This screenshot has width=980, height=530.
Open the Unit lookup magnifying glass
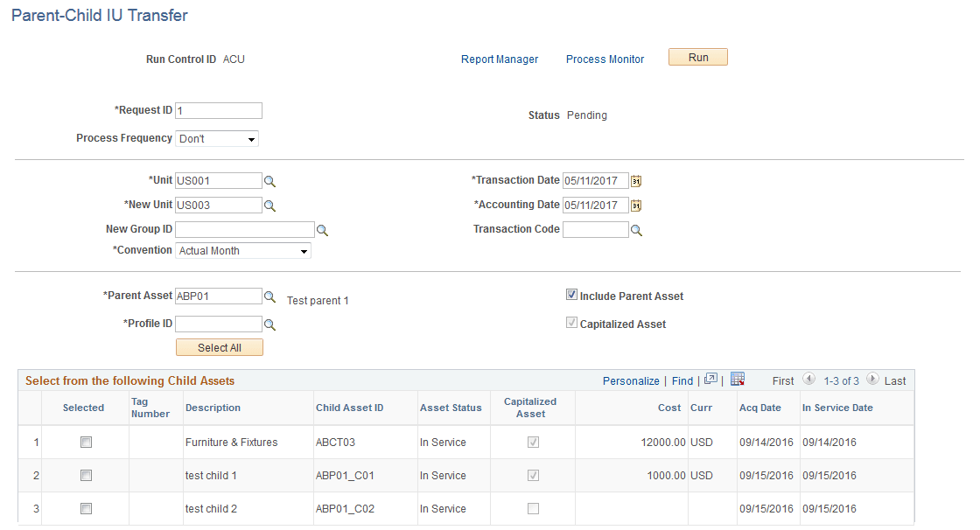[x=269, y=180]
